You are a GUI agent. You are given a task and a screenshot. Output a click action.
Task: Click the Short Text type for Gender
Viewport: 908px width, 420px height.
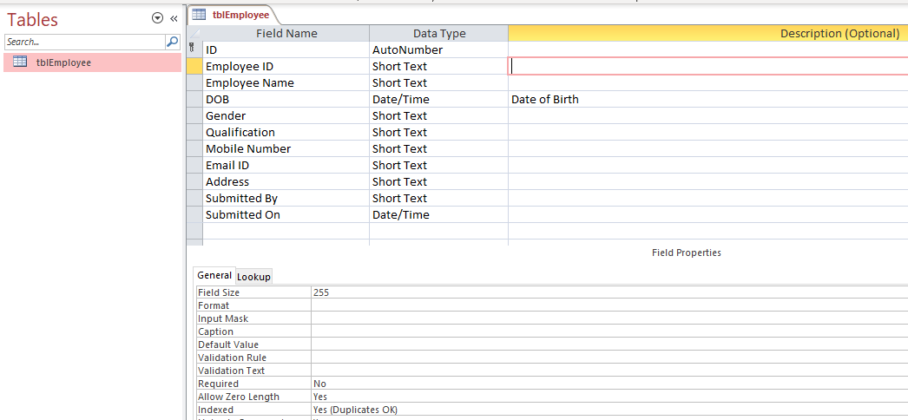[439, 116]
